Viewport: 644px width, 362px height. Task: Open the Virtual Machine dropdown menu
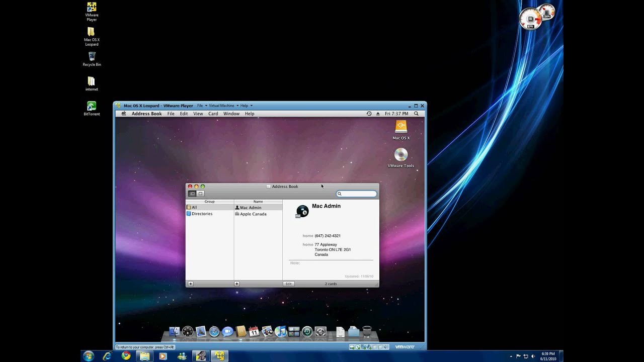click(223, 106)
